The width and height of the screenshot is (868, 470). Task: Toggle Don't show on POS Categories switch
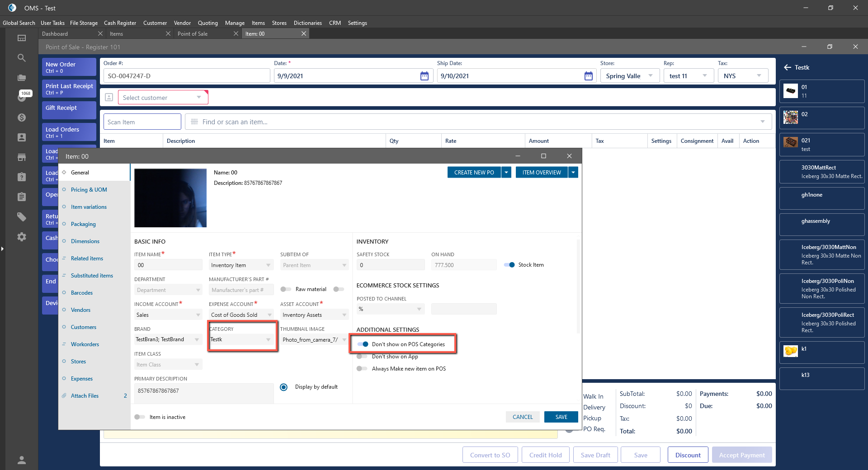[363, 344]
